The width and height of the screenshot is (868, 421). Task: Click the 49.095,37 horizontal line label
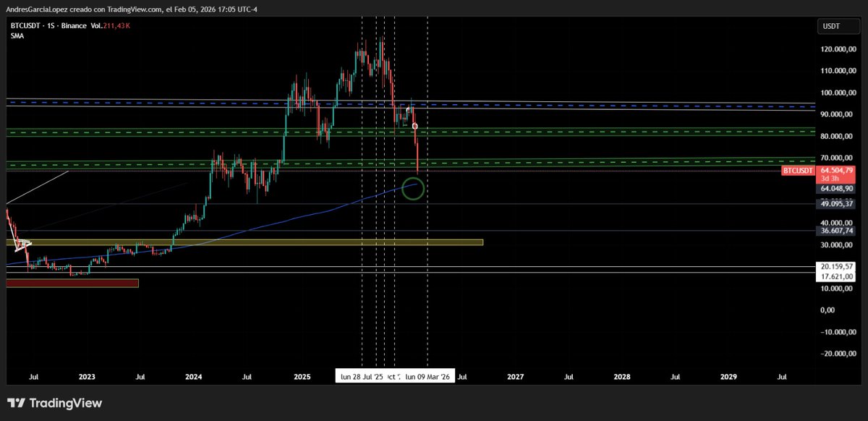coord(838,204)
